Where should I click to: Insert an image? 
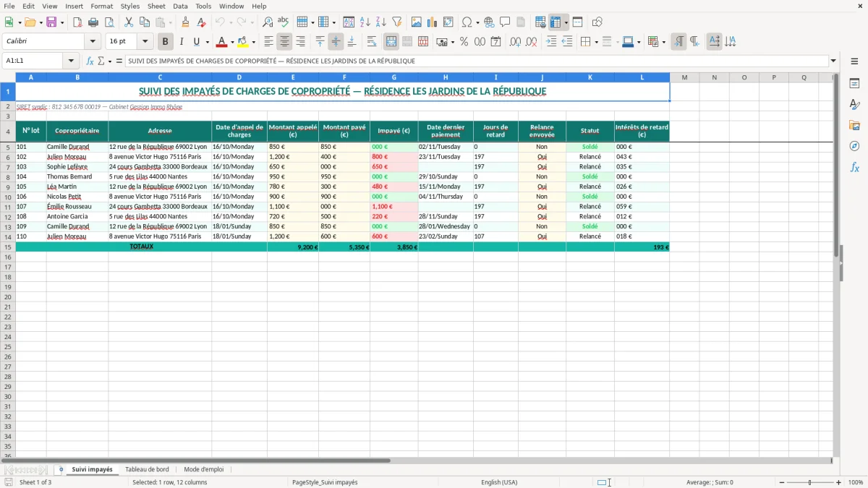coord(417,22)
